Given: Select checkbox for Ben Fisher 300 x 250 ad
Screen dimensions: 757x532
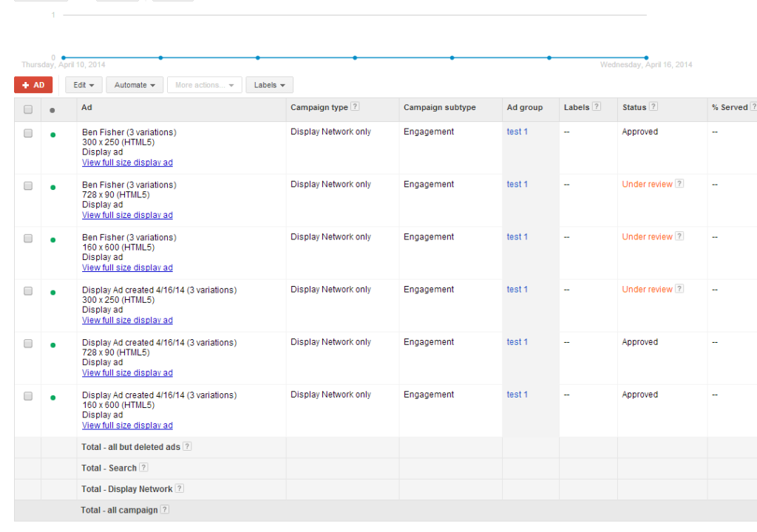Looking at the screenshot, I should click(28, 134).
